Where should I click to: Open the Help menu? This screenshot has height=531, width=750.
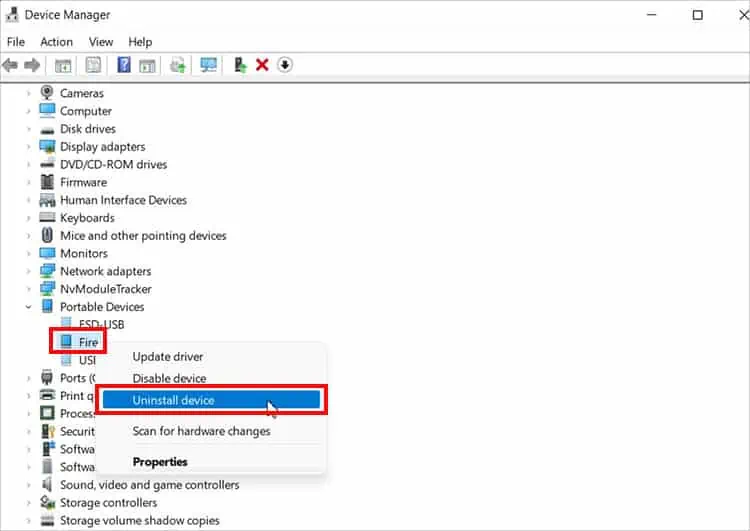[140, 42]
